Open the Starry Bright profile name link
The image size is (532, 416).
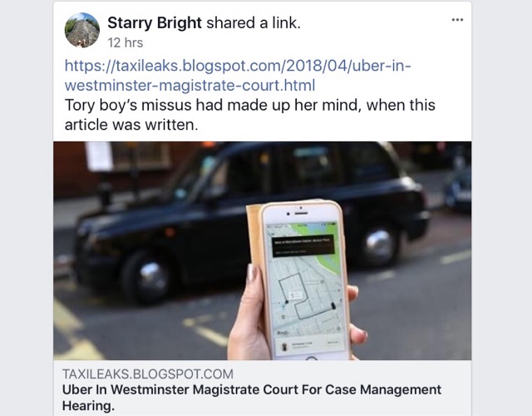coord(155,23)
